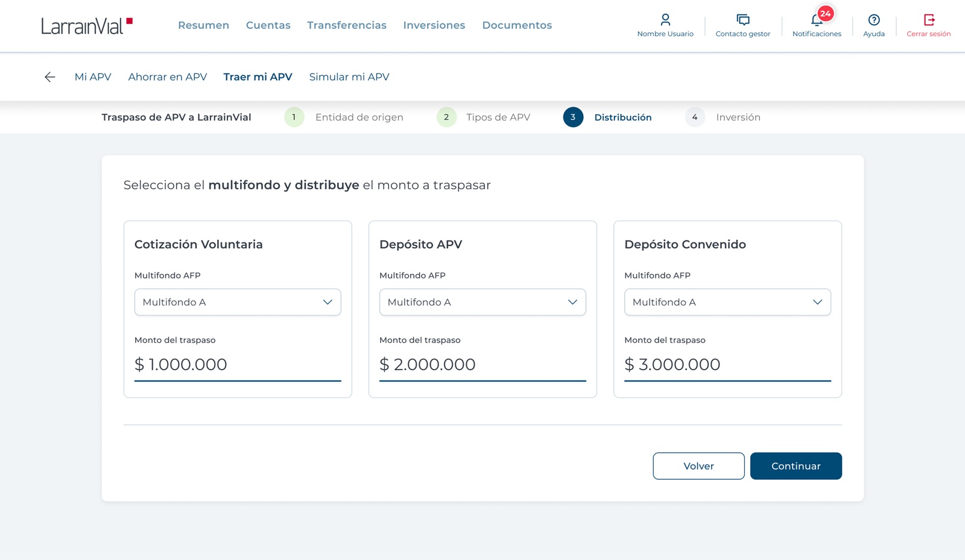965x560 pixels.
Task: Click Monto del traspaso label in Depósito Convenido
Action: tap(665, 340)
